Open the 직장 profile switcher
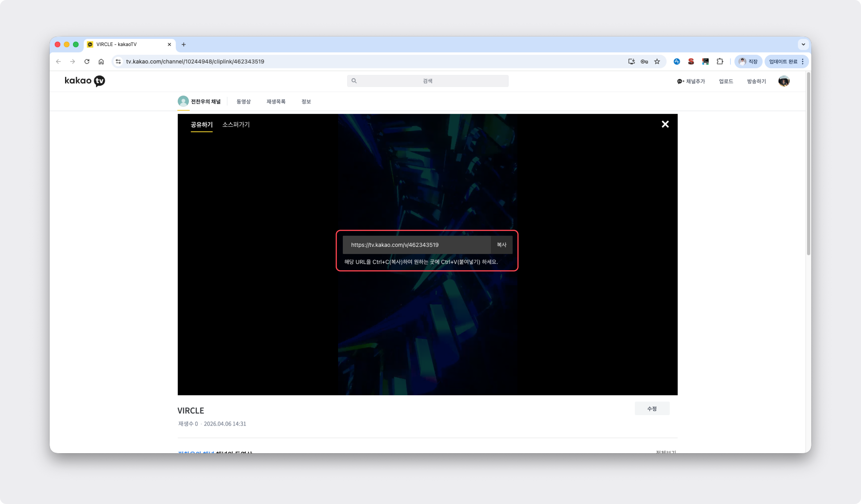 coord(748,61)
